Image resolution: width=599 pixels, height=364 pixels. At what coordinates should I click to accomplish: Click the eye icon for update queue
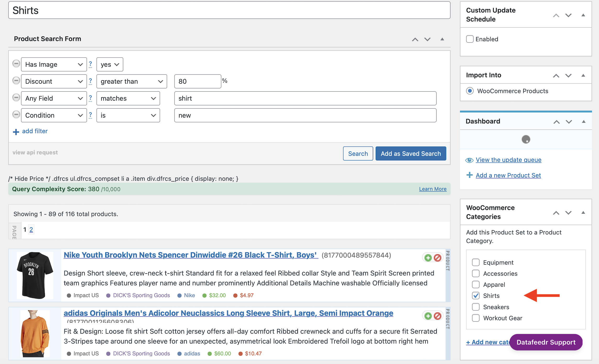pyautogui.click(x=469, y=160)
